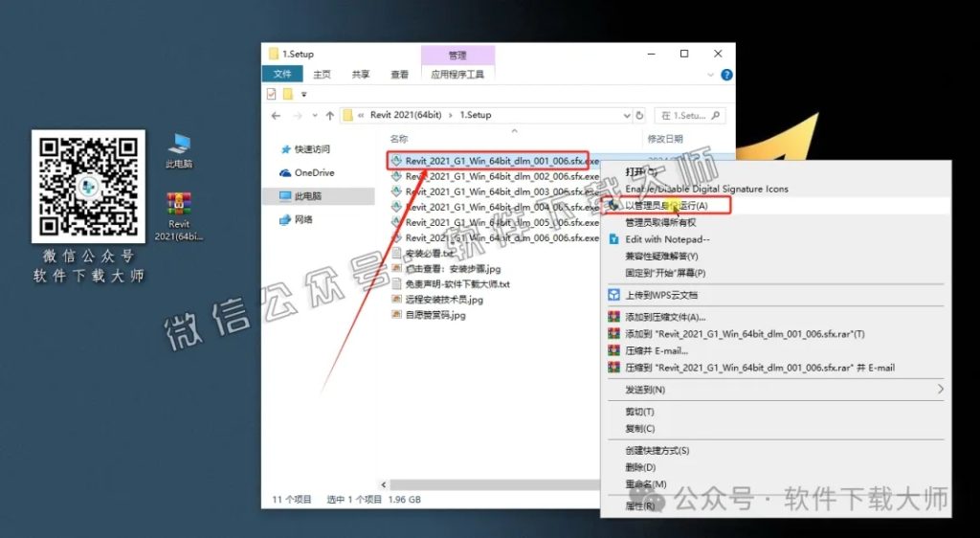The image size is (980, 538).
Task: Expand the 发送到(N) submenu
Action: tap(775, 390)
